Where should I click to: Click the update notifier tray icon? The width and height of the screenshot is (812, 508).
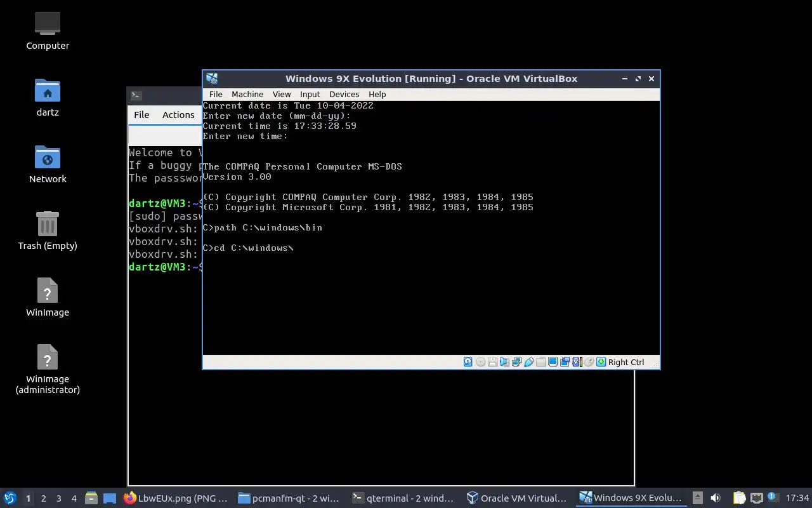tap(772, 498)
